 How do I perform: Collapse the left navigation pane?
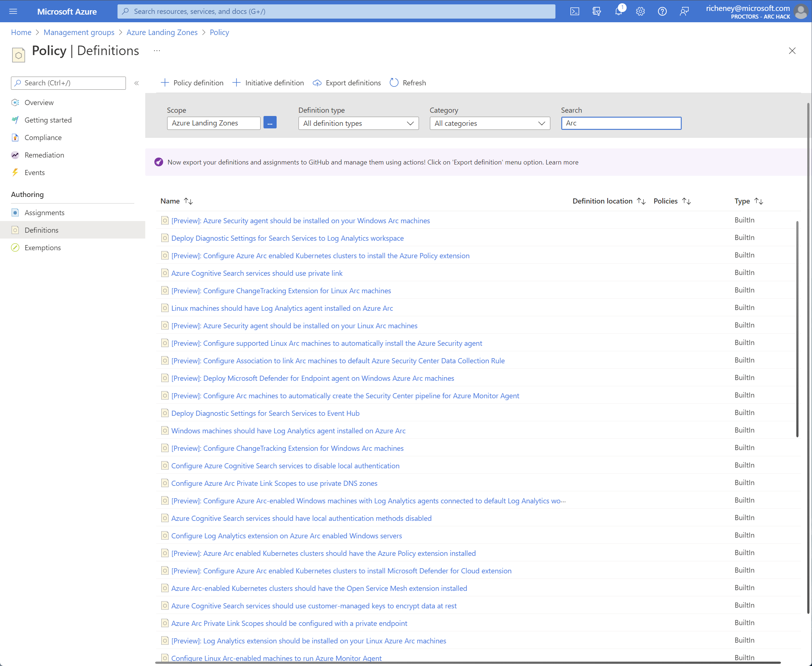tap(137, 83)
